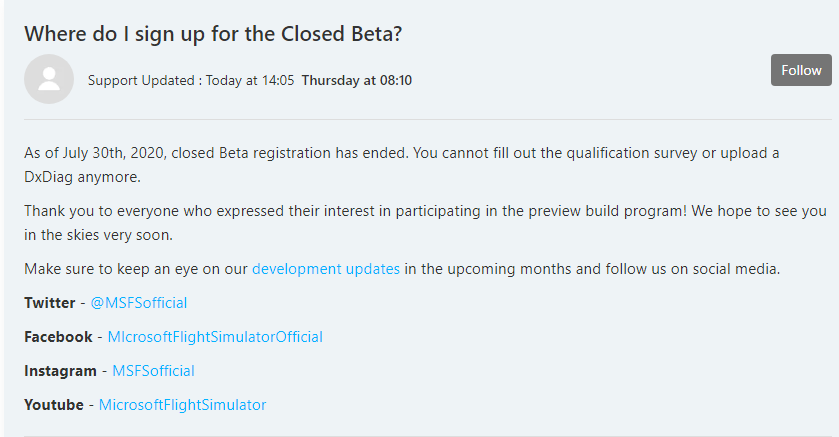Open the MSFSofficial Instagram link
This screenshot has width=839, height=437.
point(153,371)
